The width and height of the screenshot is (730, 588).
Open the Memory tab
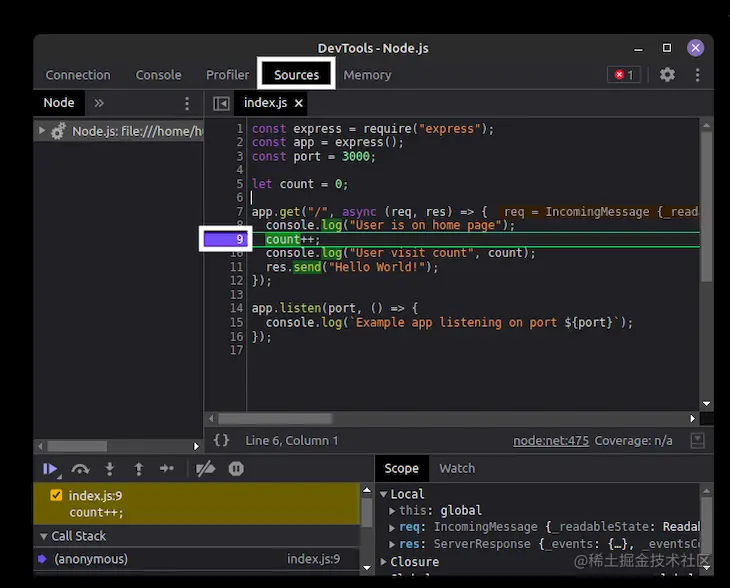pos(367,75)
